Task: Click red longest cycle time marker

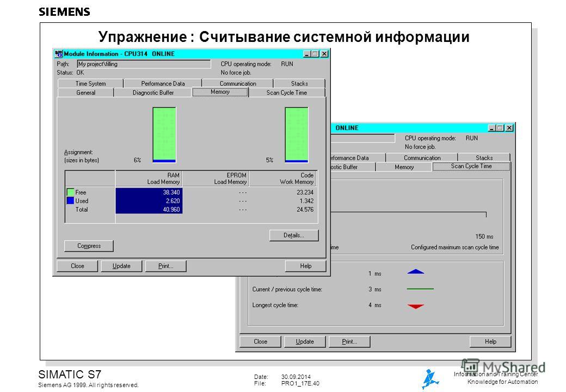Action: point(415,306)
